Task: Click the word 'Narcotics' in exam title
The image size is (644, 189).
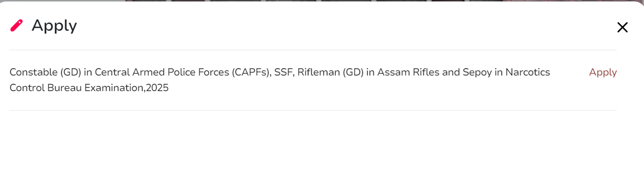Action: [x=528, y=72]
